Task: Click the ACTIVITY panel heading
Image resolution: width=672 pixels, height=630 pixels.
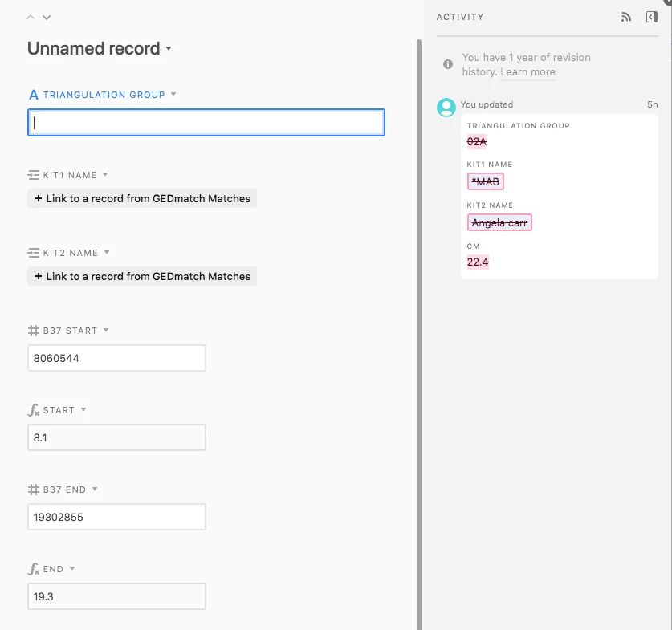Action: click(x=460, y=17)
